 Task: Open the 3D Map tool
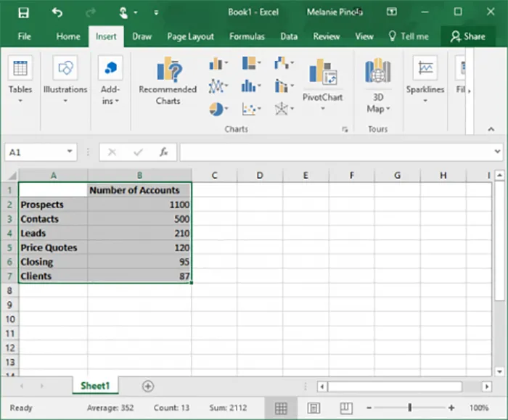click(x=377, y=73)
